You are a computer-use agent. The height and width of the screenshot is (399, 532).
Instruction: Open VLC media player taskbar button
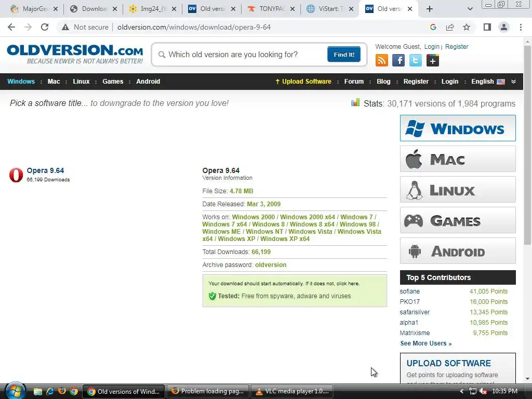292,391
